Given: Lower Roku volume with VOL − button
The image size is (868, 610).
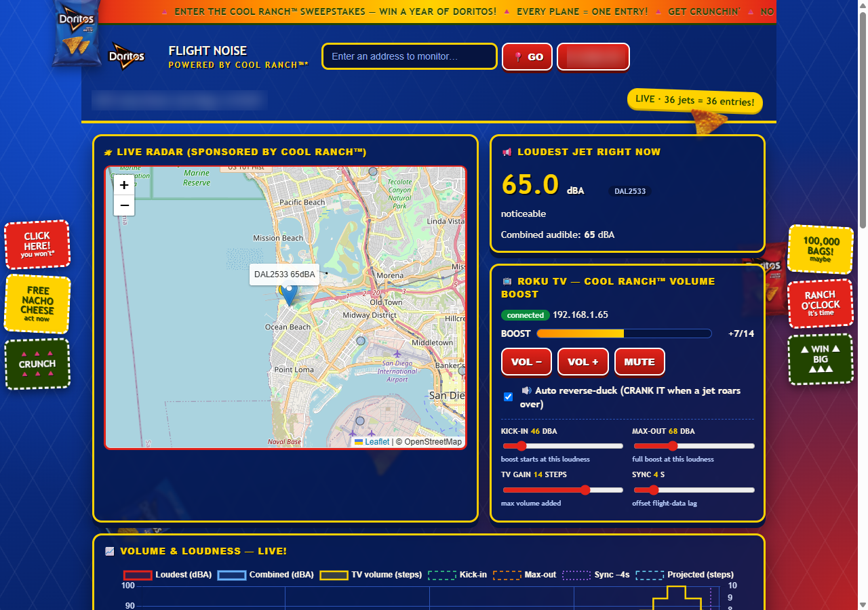Looking at the screenshot, I should tap(526, 362).
